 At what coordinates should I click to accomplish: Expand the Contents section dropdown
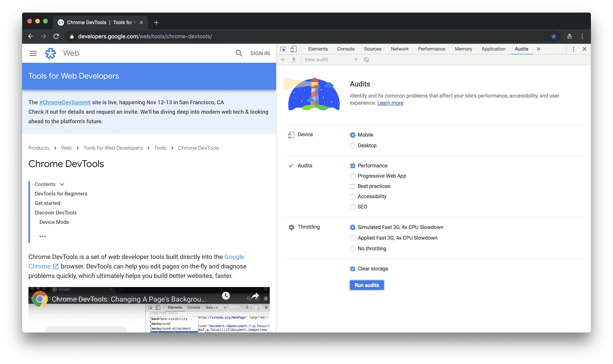click(x=63, y=184)
